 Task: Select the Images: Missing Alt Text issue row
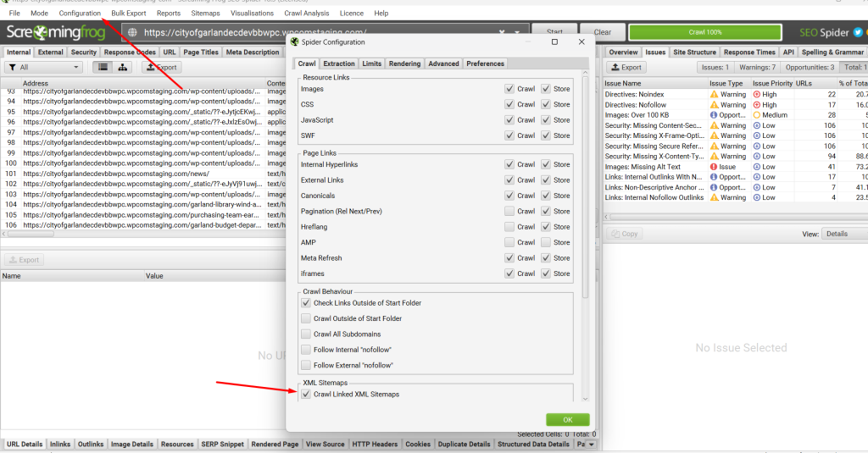643,167
